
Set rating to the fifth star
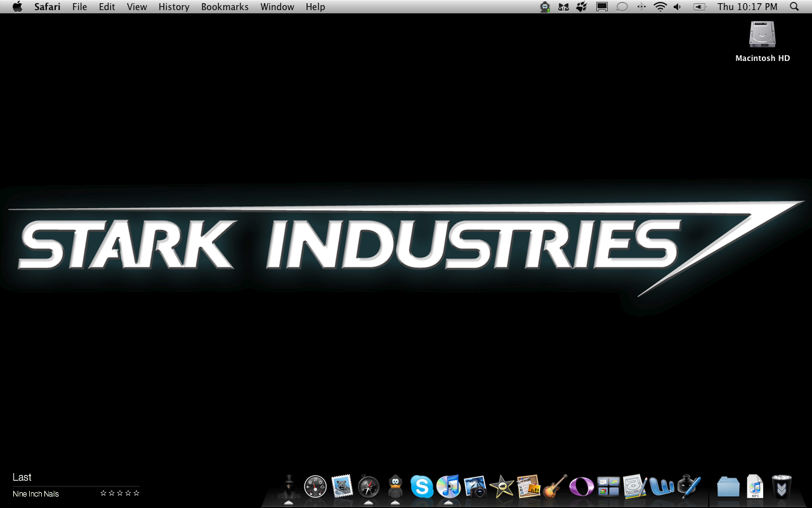tap(136, 493)
